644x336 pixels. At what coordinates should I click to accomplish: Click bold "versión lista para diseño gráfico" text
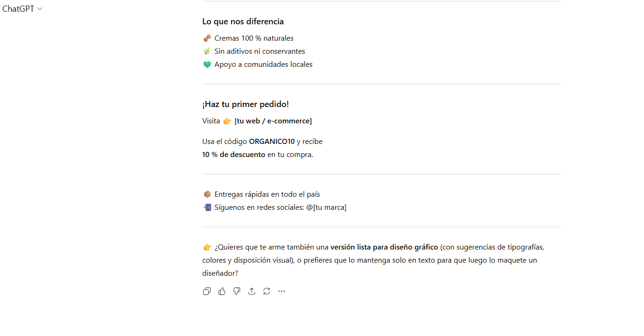(384, 247)
